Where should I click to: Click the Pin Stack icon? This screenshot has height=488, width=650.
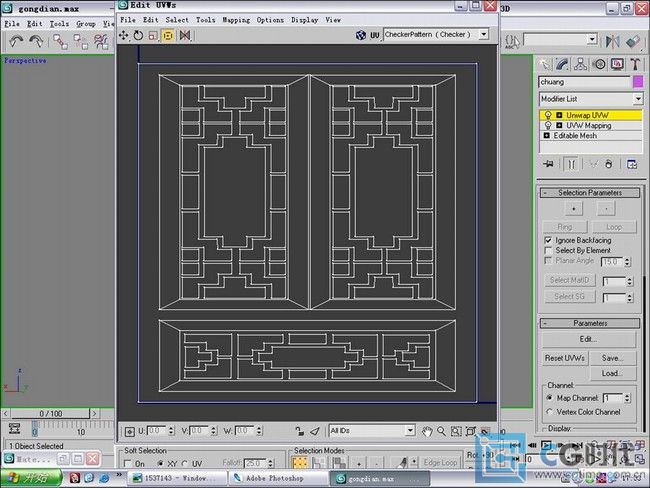coord(548,163)
